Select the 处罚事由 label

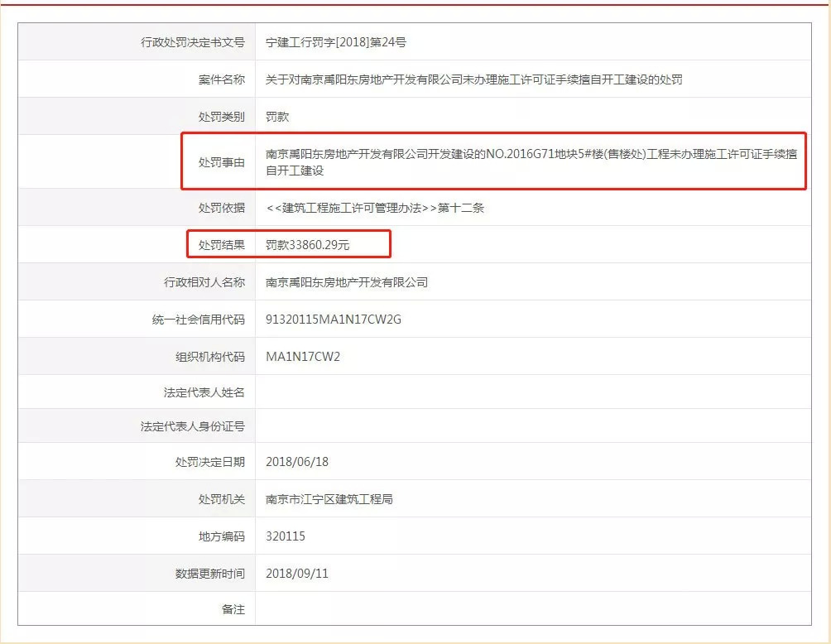(x=222, y=162)
